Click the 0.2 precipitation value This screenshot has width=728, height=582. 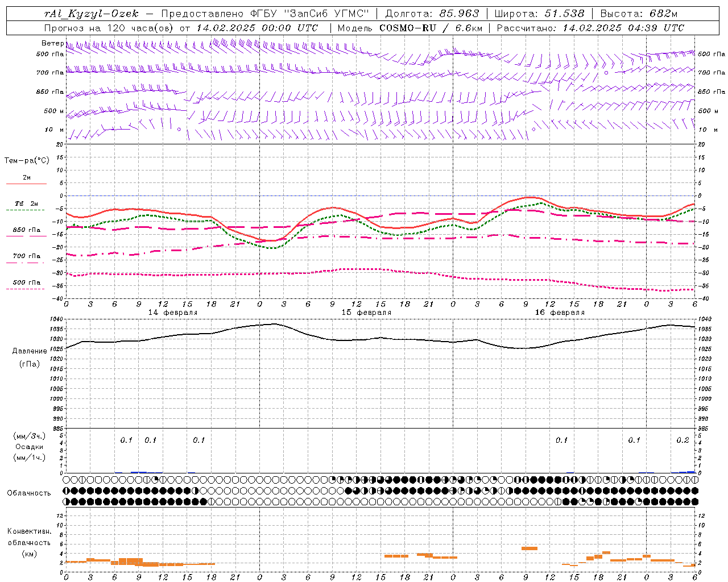coord(682,440)
